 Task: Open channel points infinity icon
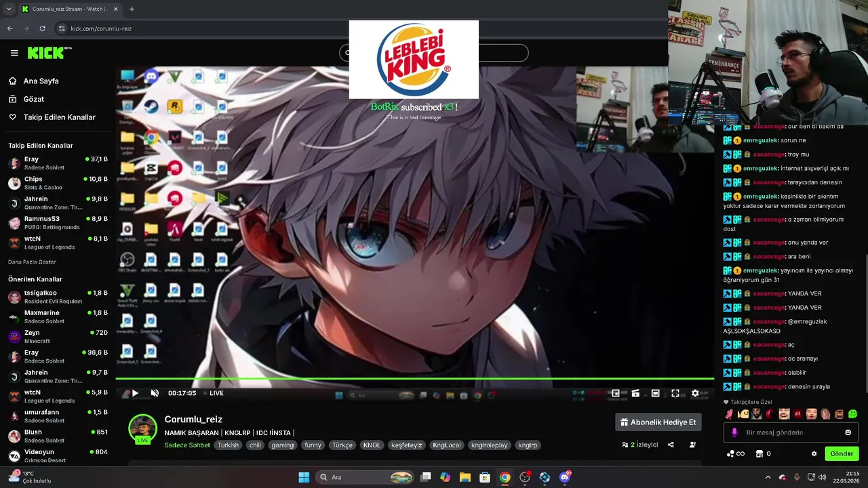(736, 453)
